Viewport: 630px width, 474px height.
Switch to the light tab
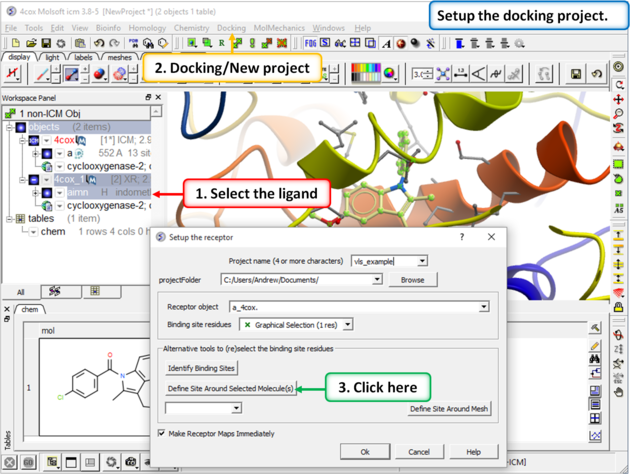(x=52, y=57)
